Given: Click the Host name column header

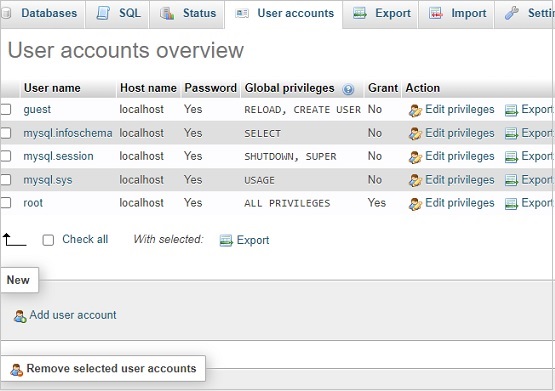Looking at the screenshot, I should pyautogui.click(x=148, y=88).
